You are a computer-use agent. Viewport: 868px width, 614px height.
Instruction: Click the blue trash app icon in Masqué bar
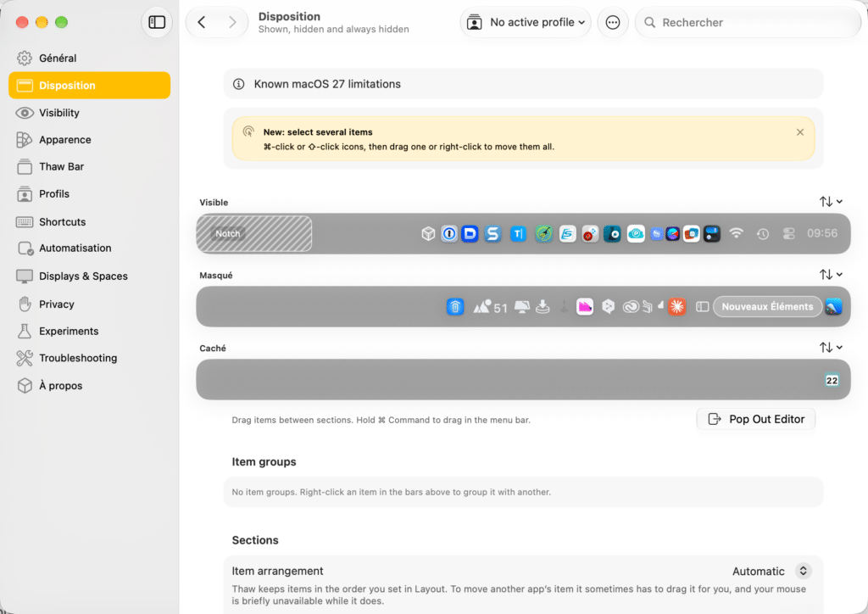[455, 307]
